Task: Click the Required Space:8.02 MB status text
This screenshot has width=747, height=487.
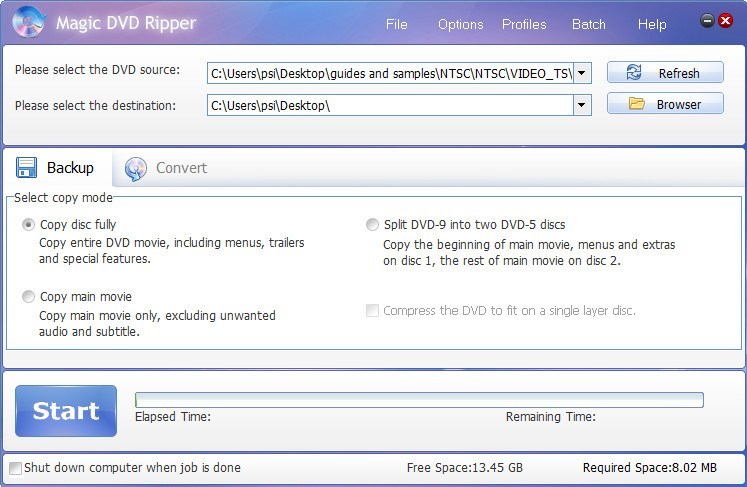Action: [649, 467]
